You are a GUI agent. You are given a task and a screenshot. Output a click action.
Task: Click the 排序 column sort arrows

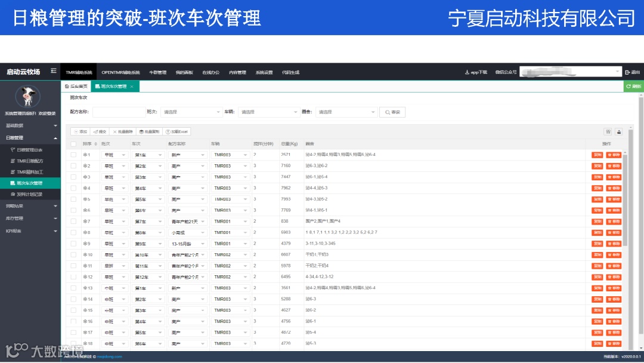click(x=95, y=144)
